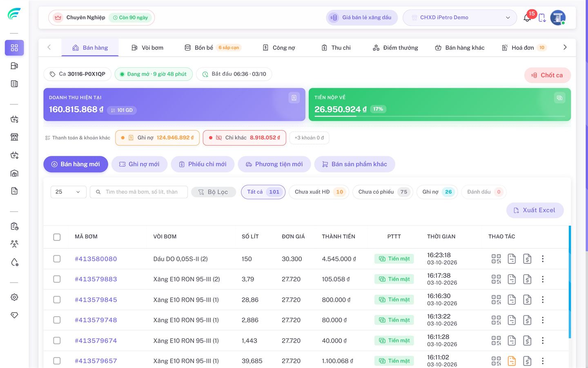Click the user avatar in the header
The image size is (588, 368).
(x=558, y=18)
